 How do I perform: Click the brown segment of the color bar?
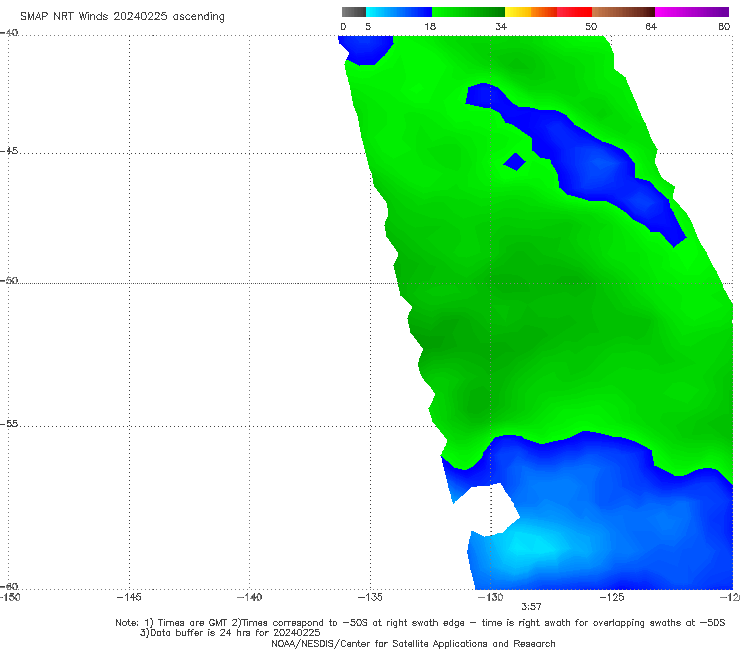[623, 12]
